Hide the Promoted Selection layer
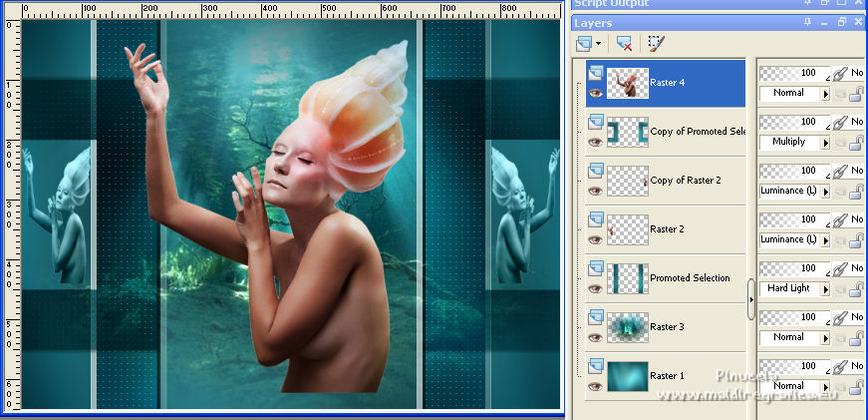This screenshot has width=868, height=420. (596, 288)
